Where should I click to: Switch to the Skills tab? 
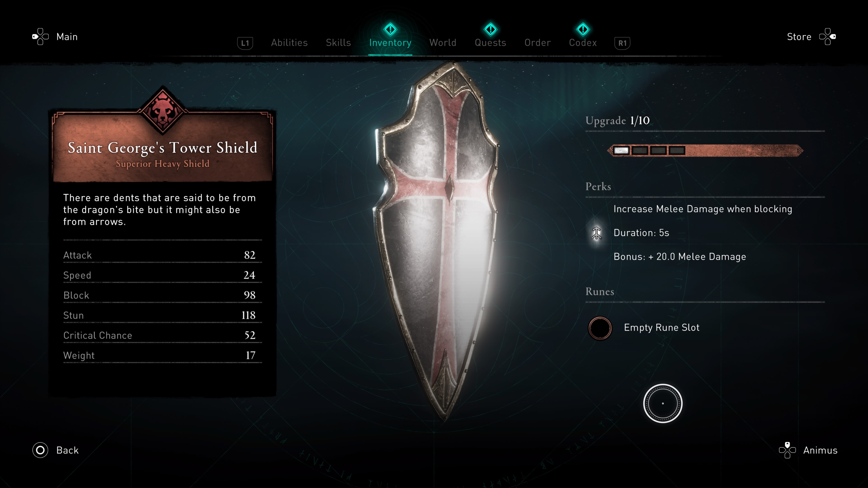point(338,43)
